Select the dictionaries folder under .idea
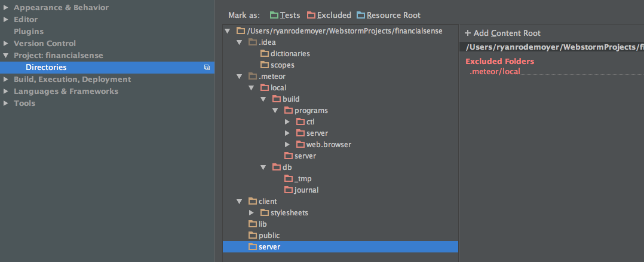The width and height of the screenshot is (644, 262). [x=290, y=53]
